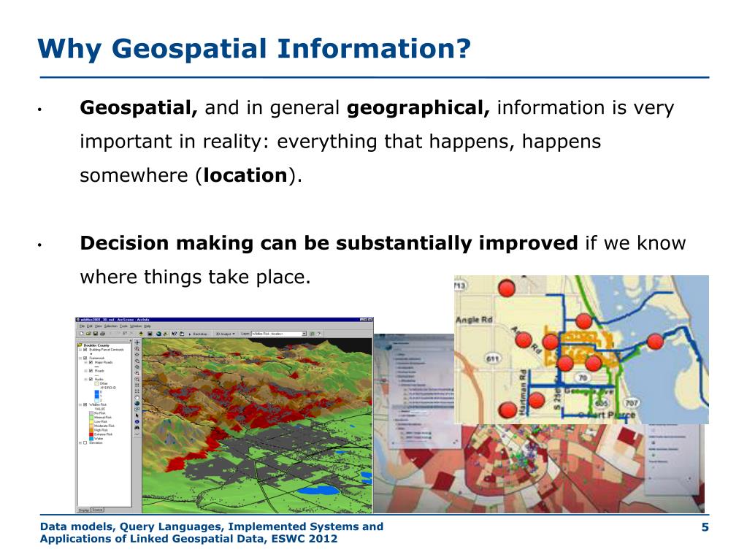747x560 pixels.
Task: Select the Boulder County scene layers root
Action: coord(96,345)
